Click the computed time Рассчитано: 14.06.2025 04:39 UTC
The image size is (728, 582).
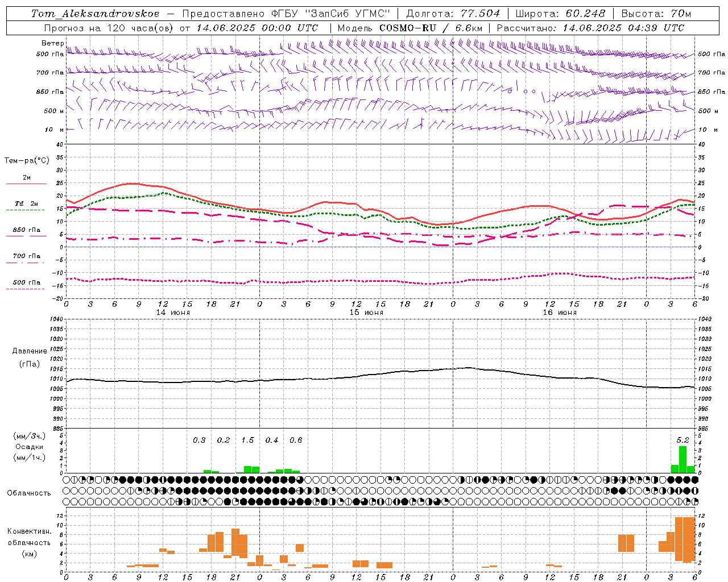click(x=590, y=28)
